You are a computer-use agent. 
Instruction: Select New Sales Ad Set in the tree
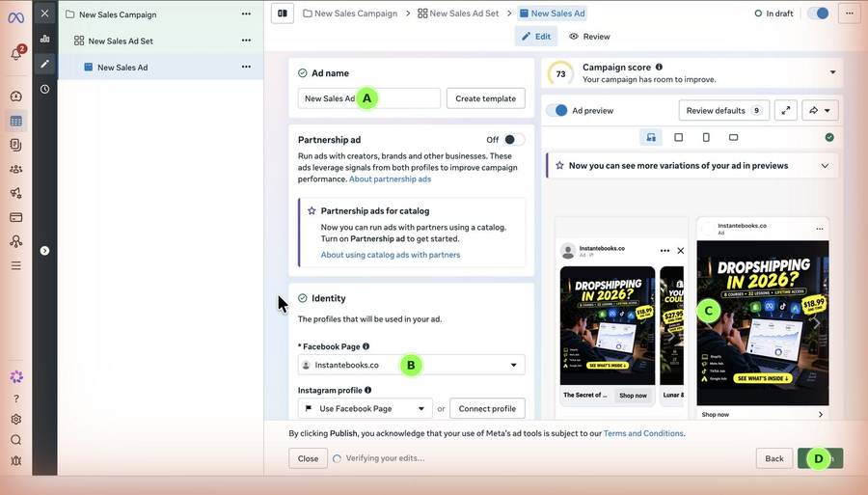click(121, 41)
